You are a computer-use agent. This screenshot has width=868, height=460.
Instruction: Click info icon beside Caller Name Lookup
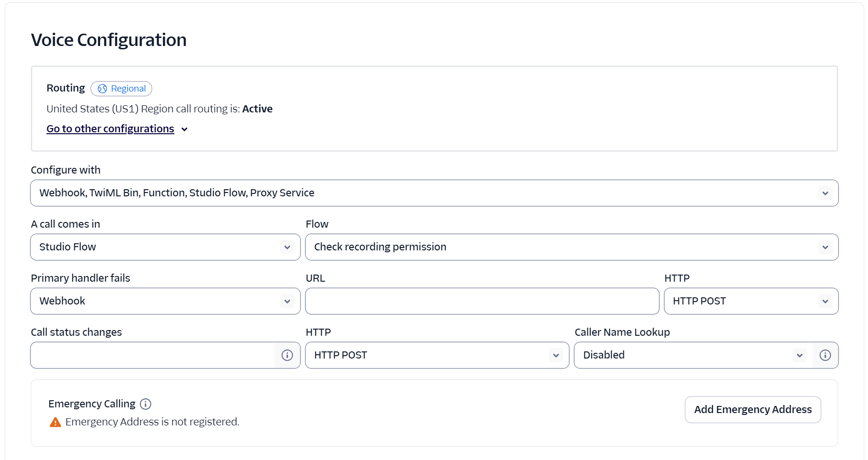pos(825,355)
